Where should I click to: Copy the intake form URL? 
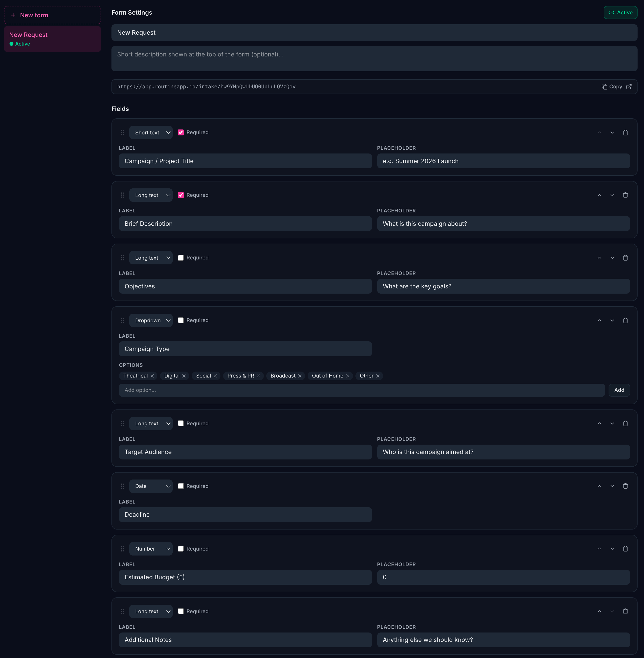[x=612, y=87]
